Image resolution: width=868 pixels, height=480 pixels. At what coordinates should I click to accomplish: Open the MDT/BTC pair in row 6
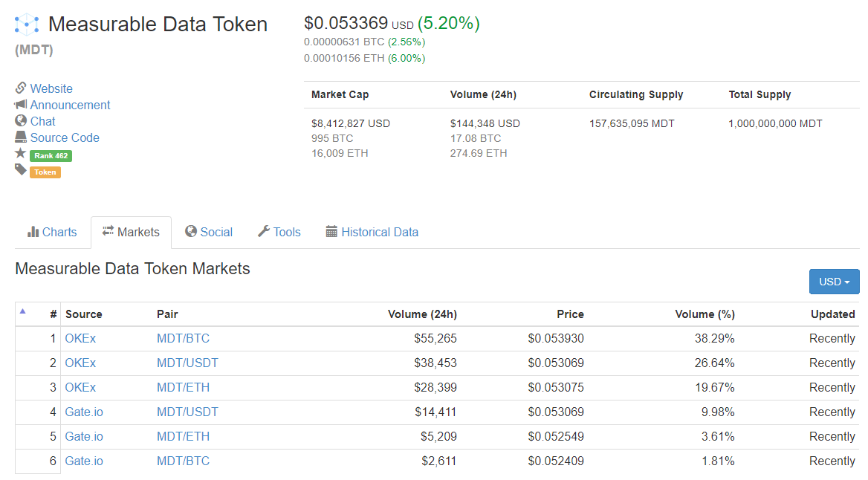[x=184, y=461]
